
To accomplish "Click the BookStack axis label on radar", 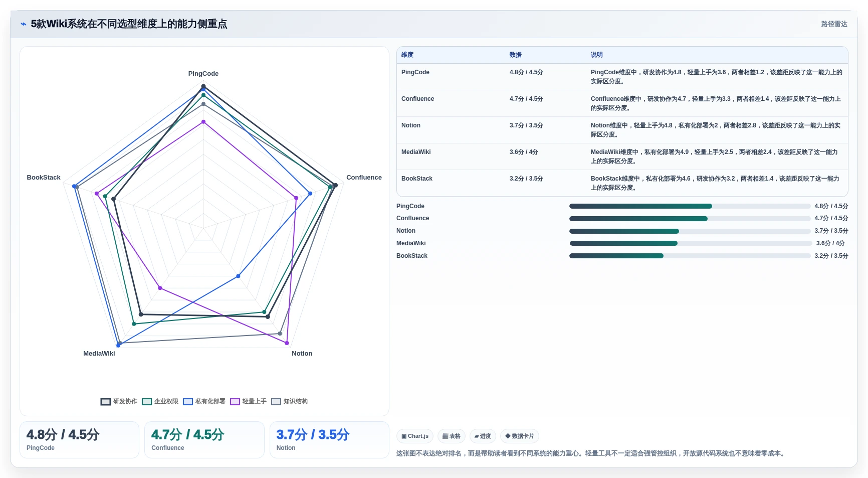I will [x=44, y=178].
